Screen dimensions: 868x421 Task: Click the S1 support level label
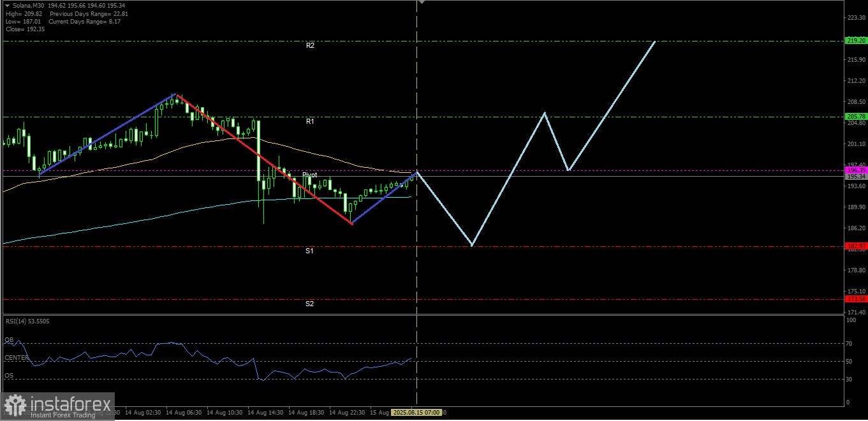pyautogui.click(x=309, y=251)
